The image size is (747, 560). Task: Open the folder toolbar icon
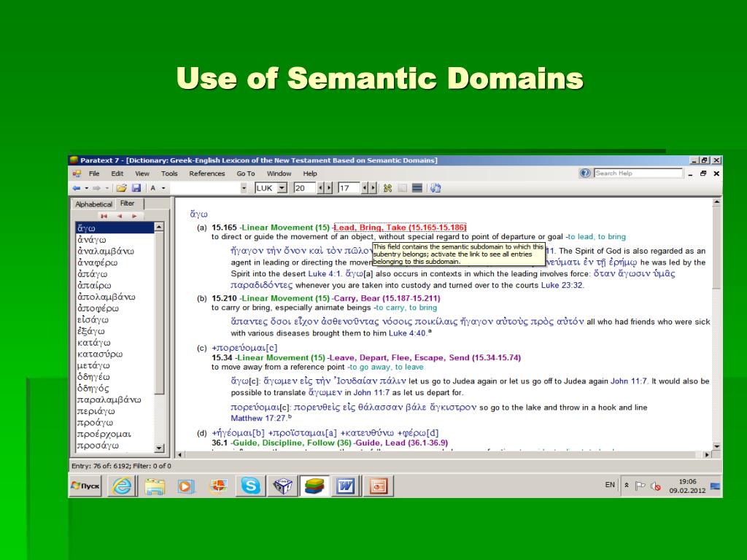[x=122, y=188]
